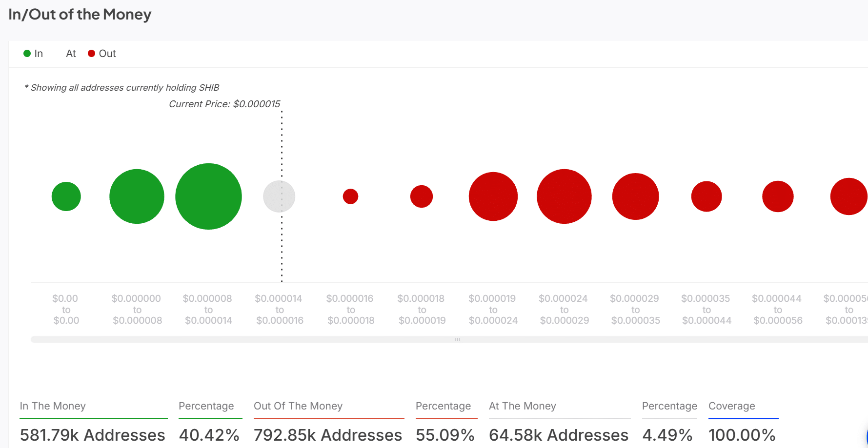The image size is (868, 448).
Task: Select the red bubble for $0.000018 to $0.000019
Action: (x=422, y=196)
